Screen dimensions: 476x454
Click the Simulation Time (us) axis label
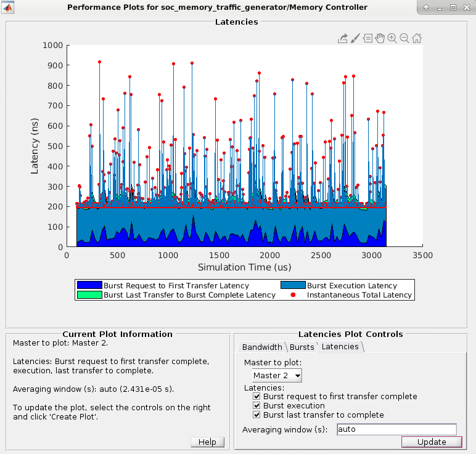(x=244, y=267)
